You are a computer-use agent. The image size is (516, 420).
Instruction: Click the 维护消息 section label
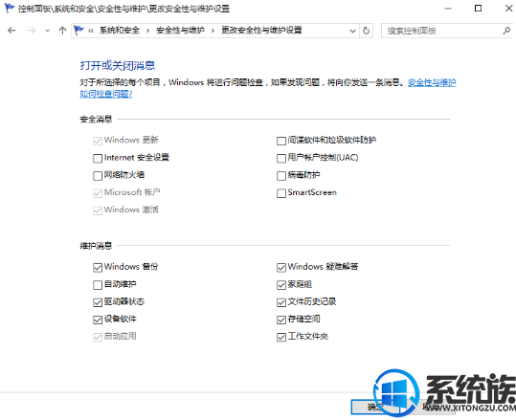coord(96,245)
